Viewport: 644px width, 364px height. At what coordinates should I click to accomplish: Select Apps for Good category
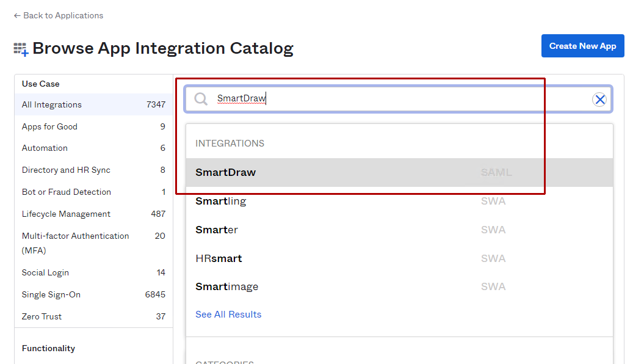point(50,126)
